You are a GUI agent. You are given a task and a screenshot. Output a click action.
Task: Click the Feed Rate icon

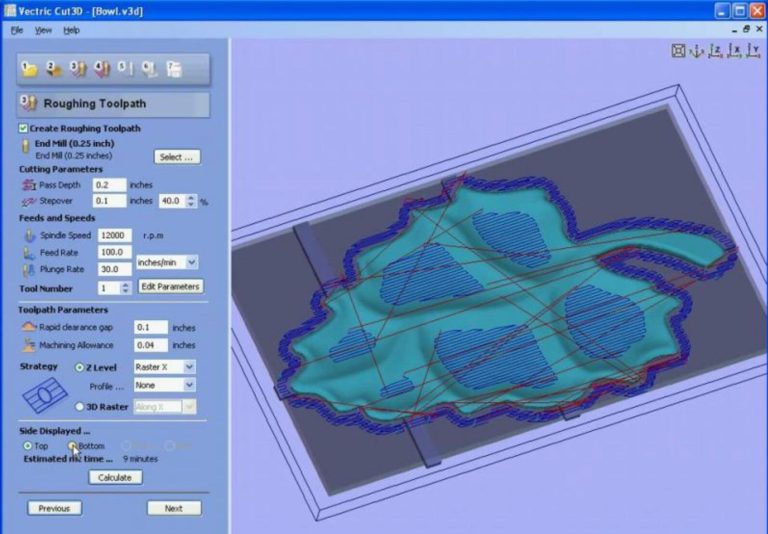[x=29, y=253]
